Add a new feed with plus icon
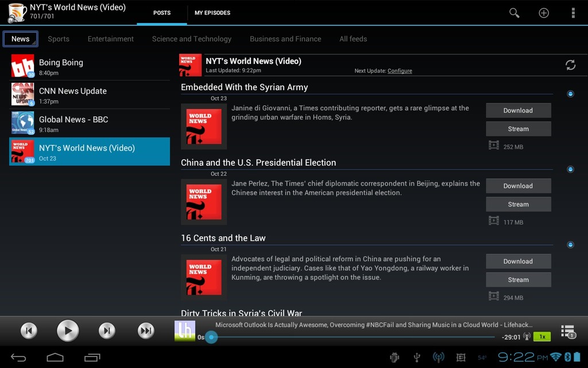Screen dimensions: 588x368 (544, 13)
